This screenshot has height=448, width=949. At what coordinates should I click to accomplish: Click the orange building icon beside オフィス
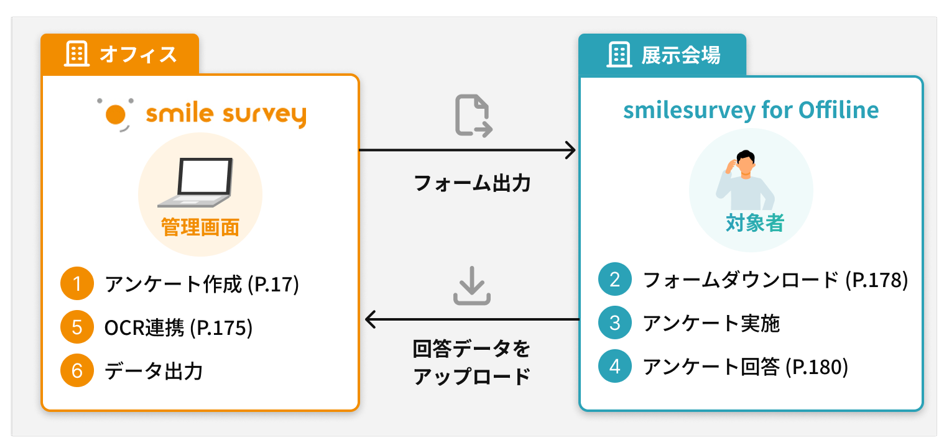point(76,54)
